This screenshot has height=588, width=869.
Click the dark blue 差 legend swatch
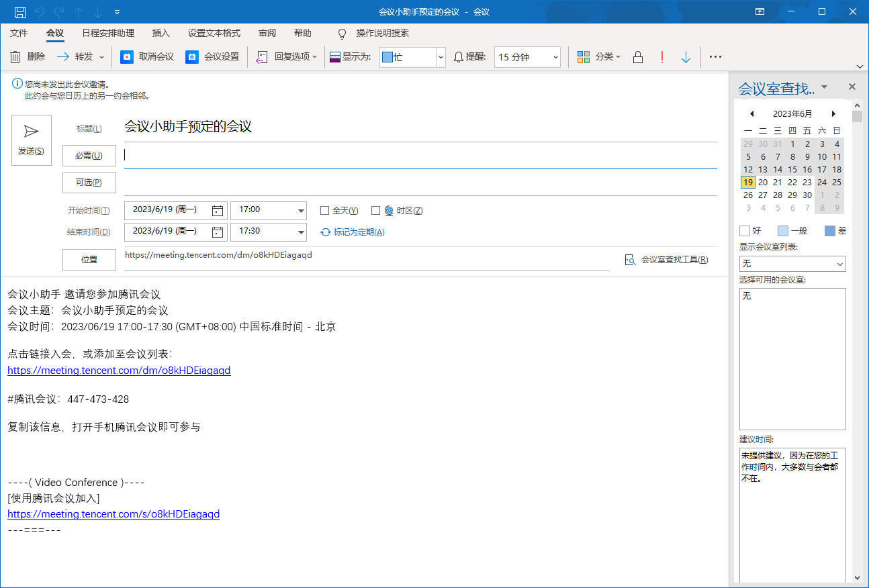830,231
